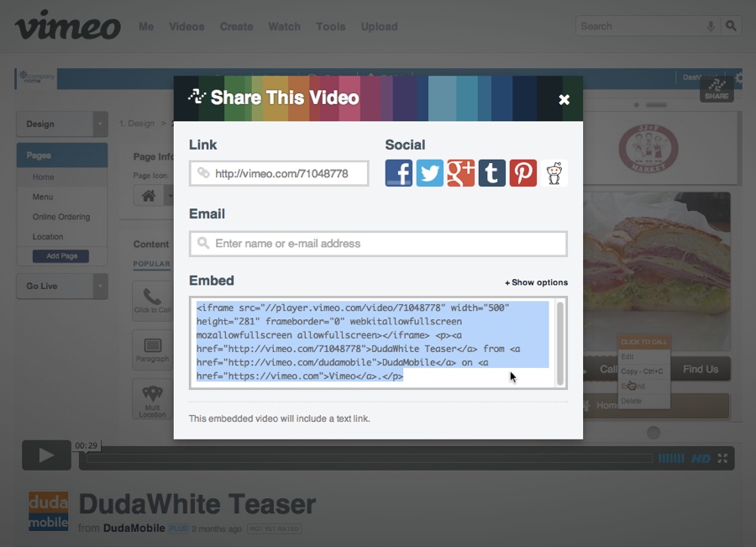Image resolution: width=756 pixels, height=547 pixels.
Task: Select the Pages section header
Action: point(62,155)
